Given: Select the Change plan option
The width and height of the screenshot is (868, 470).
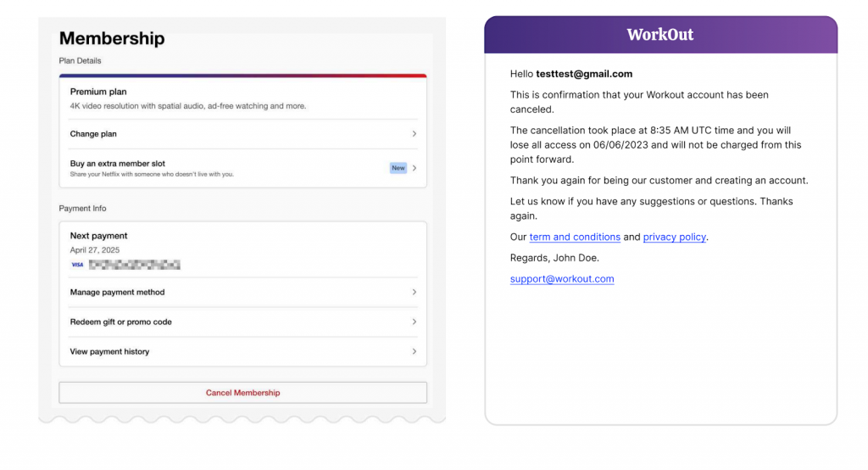Looking at the screenshot, I should click(x=93, y=134).
